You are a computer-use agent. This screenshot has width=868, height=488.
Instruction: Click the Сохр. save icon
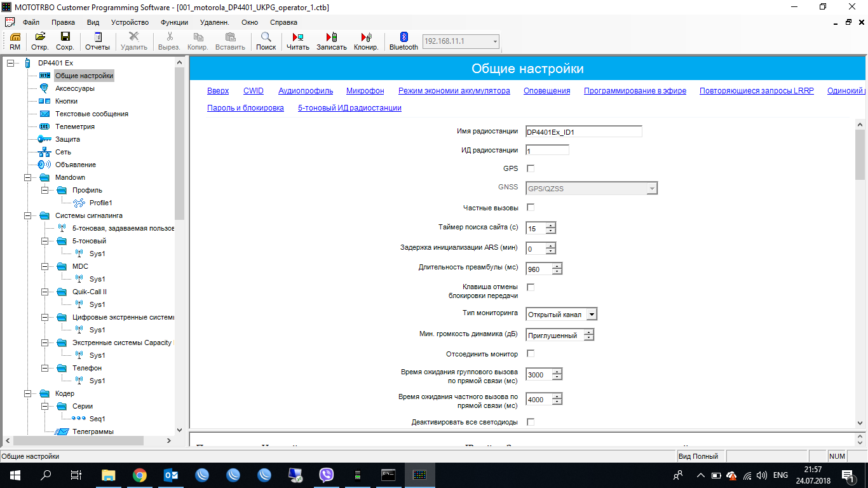click(x=65, y=41)
